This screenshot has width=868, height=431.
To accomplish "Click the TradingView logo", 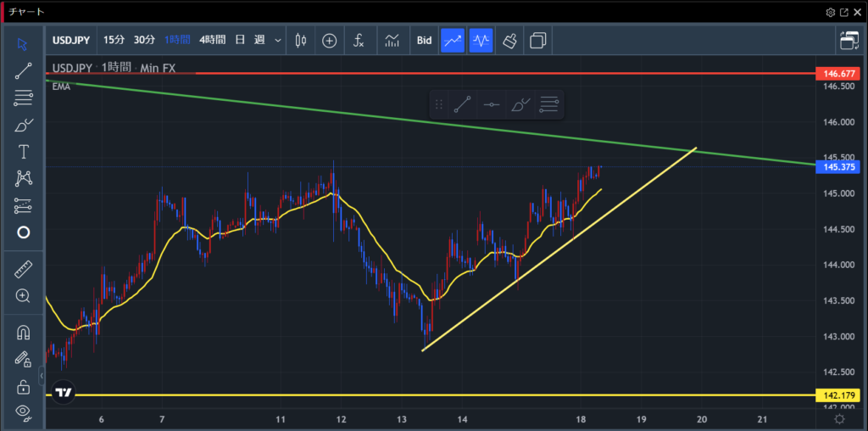I will tap(64, 393).
